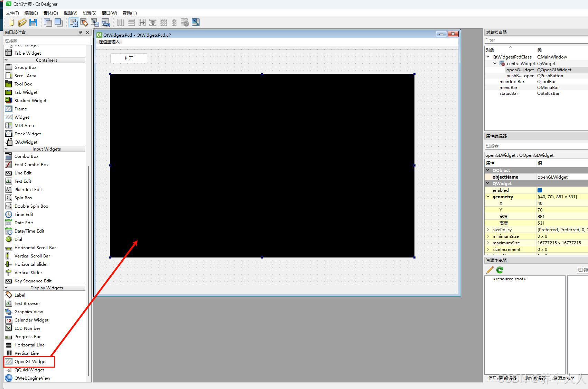Open the 设置(S) menu
This screenshot has width=588, height=389.
[x=90, y=13]
